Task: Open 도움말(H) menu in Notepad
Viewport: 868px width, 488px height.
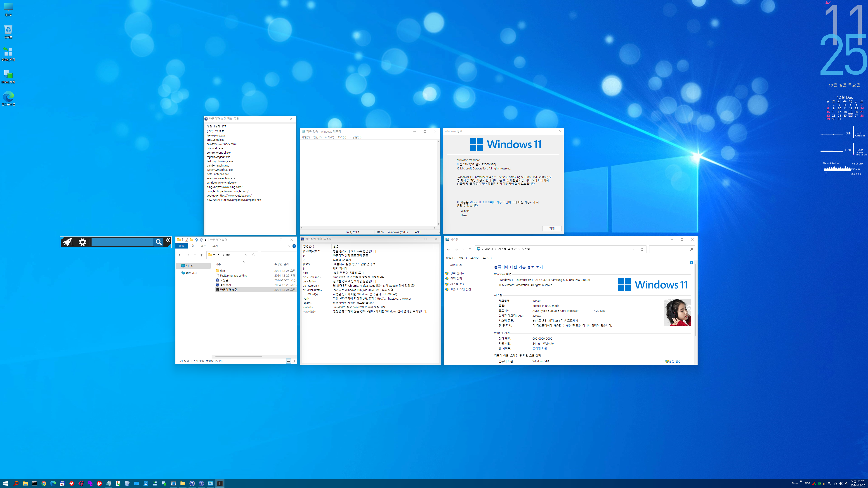Action: (x=355, y=137)
